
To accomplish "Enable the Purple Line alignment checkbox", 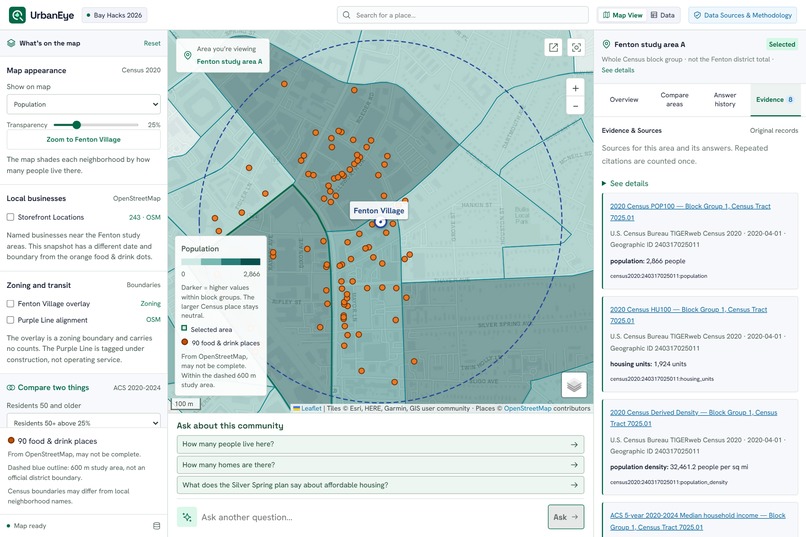I will [x=10, y=320].
